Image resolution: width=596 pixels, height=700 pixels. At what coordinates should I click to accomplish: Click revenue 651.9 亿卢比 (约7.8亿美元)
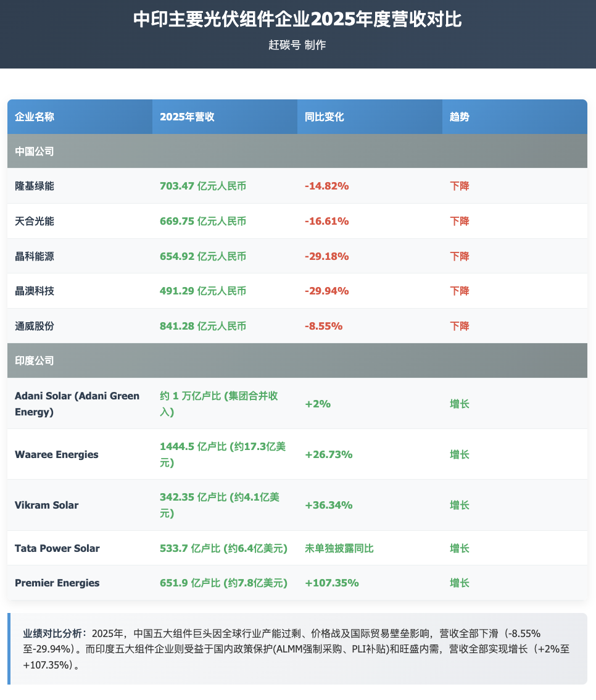coord(223,583)
